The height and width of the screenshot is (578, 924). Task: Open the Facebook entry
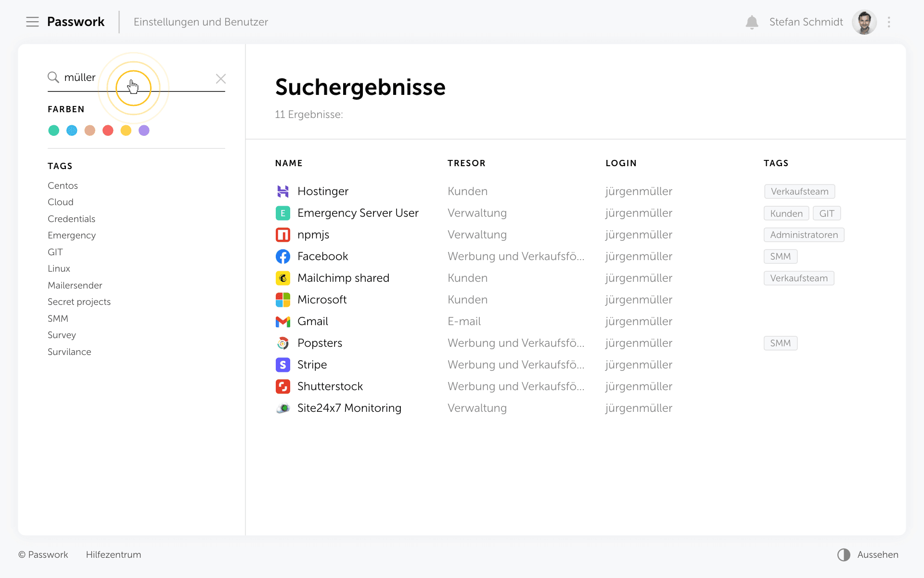tap(322, 256)
